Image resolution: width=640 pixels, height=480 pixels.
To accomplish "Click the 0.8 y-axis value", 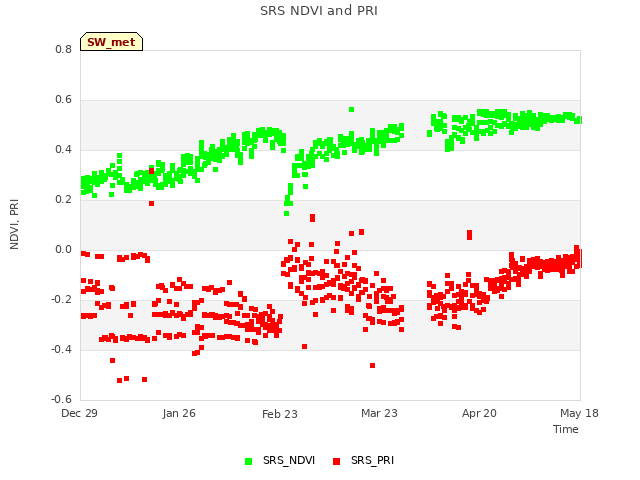I will [63, 49].
